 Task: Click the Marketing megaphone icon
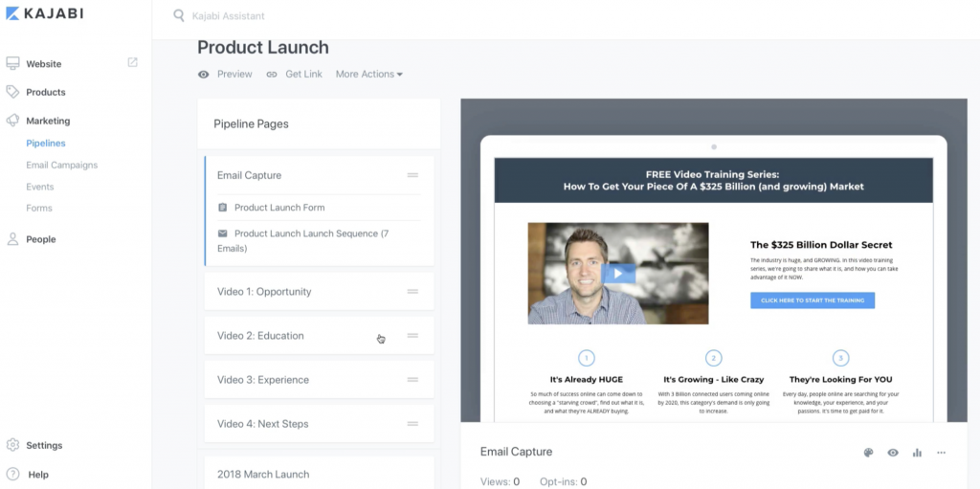(12, 120)
